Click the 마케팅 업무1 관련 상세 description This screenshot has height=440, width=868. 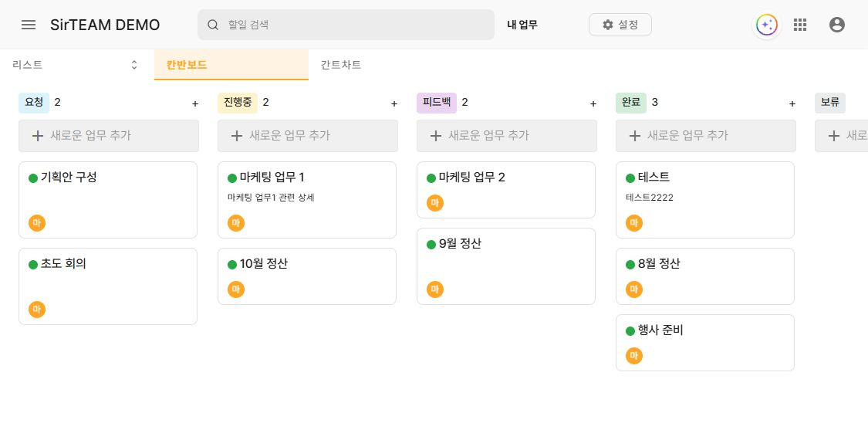[271, 198]
